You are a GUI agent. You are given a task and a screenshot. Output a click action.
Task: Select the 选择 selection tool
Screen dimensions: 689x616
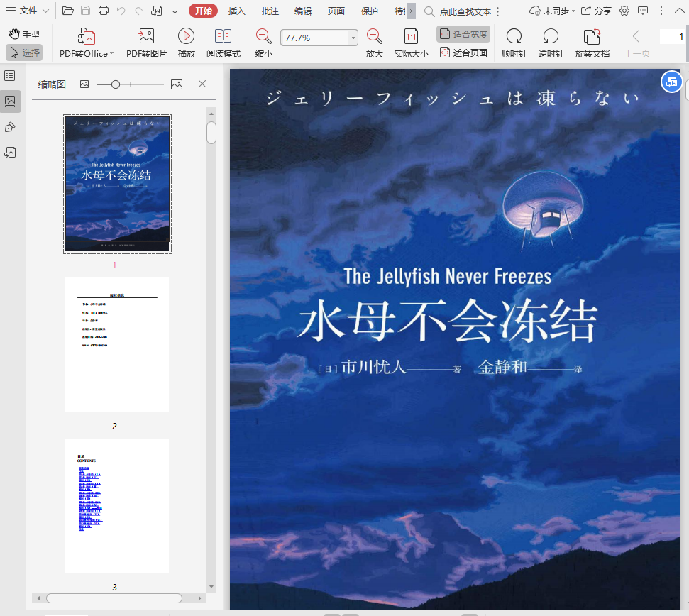(x=25, y=53)
